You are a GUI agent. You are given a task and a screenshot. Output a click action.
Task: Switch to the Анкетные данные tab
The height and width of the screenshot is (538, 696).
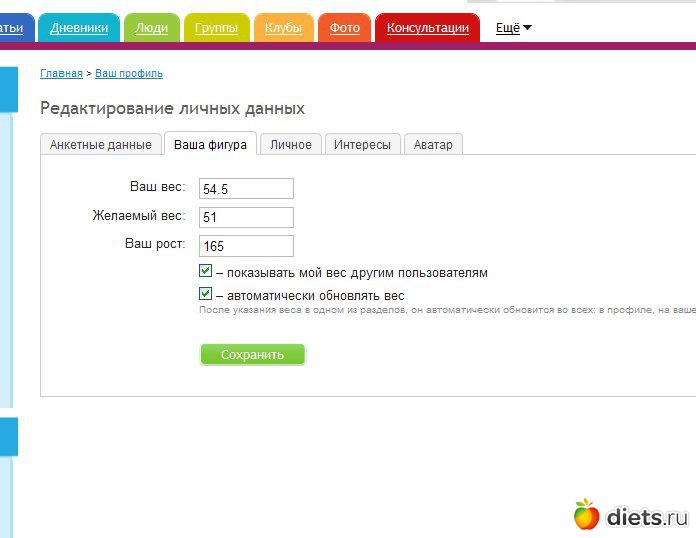pyautogui.click(x=100, y=145)
